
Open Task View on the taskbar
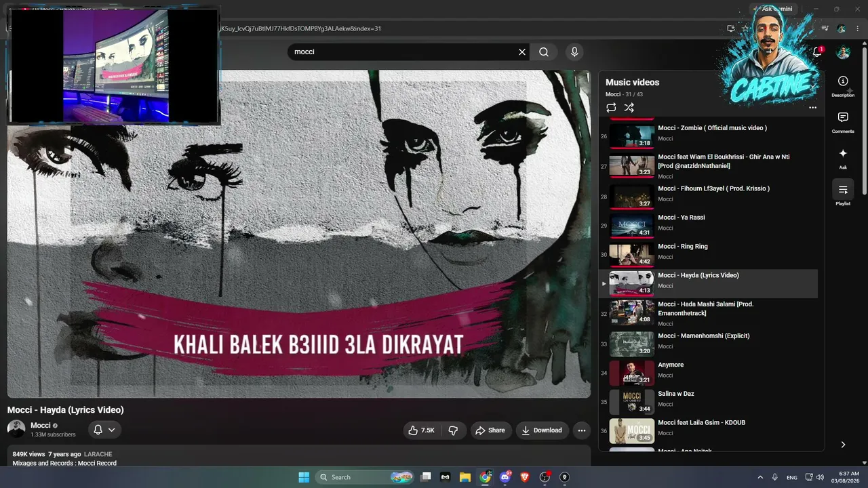click(x=426, y=477)
